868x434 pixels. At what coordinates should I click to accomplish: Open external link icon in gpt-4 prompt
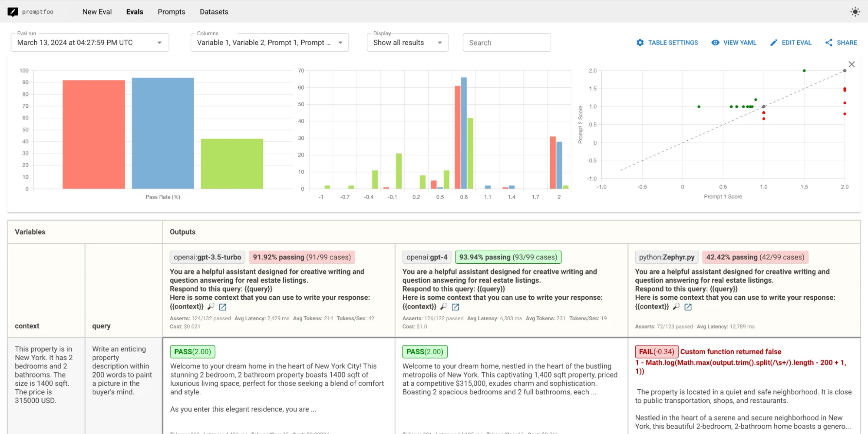click(x=455, y=307)
